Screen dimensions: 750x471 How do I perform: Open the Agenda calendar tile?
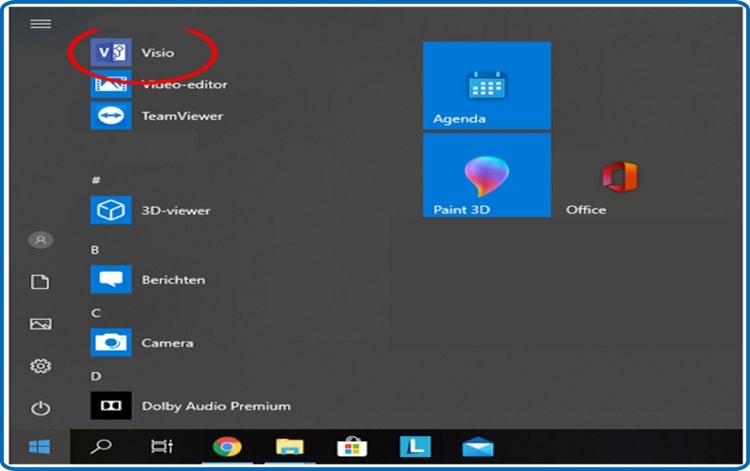click(487, 86)
